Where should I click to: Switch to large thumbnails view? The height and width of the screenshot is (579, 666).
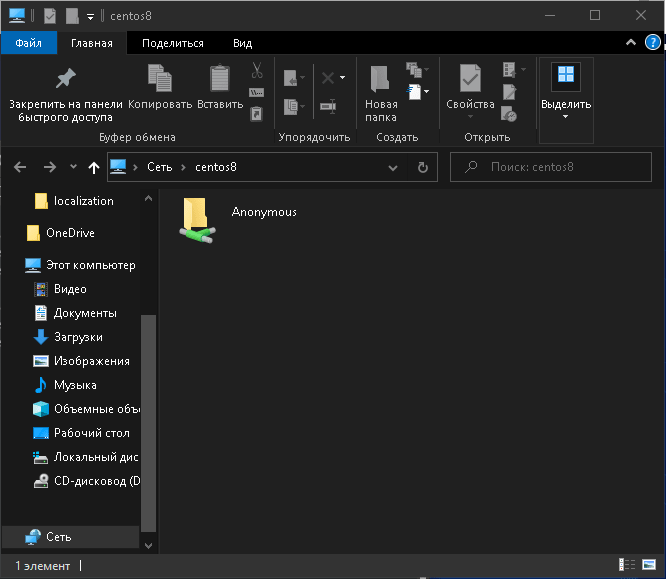tap(649, 565)
